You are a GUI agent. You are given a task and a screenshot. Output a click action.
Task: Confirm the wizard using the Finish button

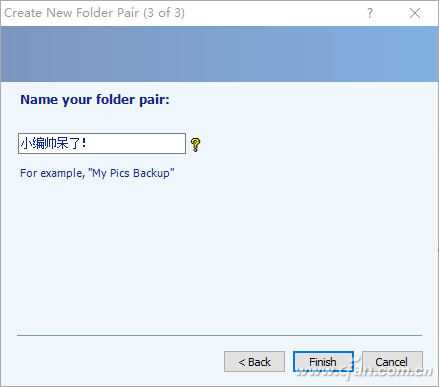click(x=323, y=362)
